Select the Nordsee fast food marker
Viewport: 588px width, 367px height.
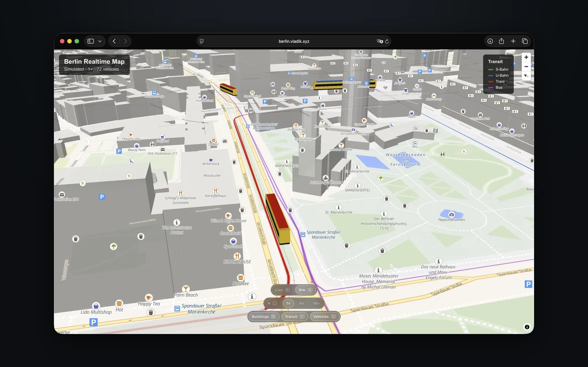tap(240, 278)
